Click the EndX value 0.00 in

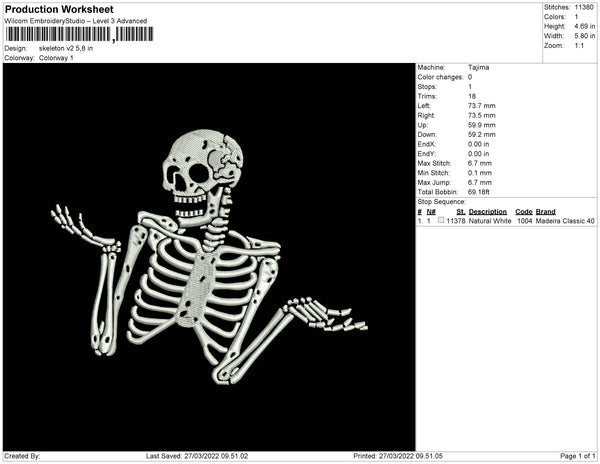478,144
